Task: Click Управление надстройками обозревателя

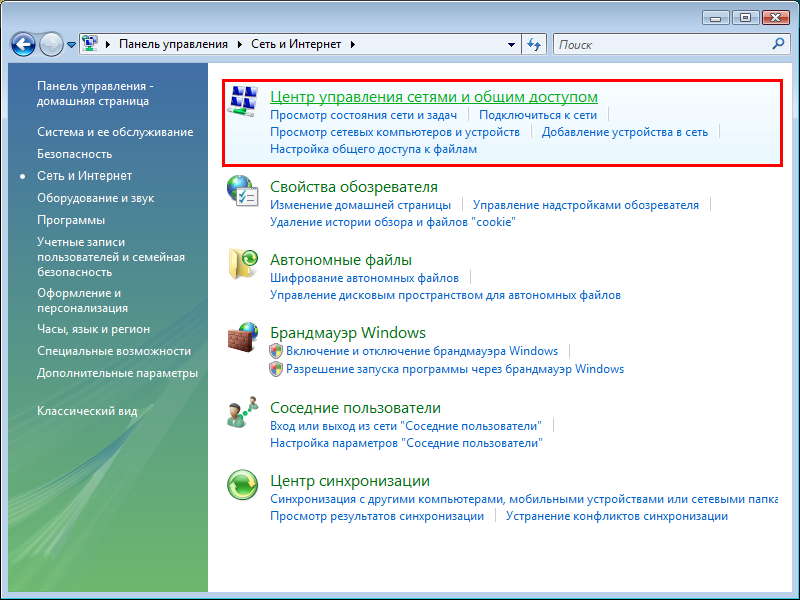Action: pos(586,205)
